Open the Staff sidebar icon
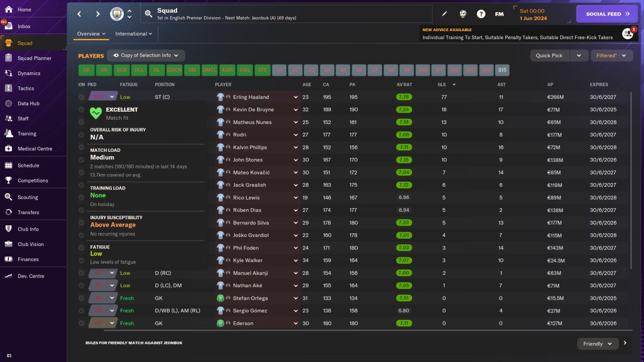This screenshot has height=362, width=644. 9,119
